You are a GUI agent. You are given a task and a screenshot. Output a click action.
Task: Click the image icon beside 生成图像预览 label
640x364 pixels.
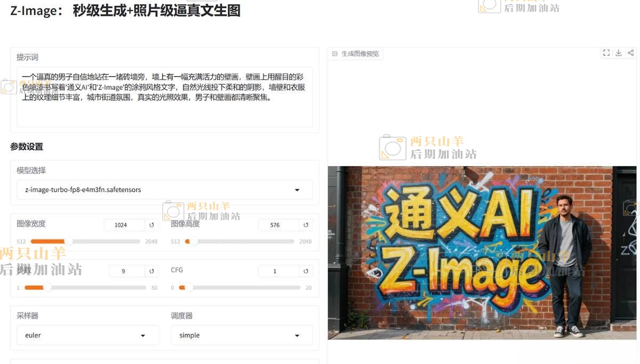335,54
